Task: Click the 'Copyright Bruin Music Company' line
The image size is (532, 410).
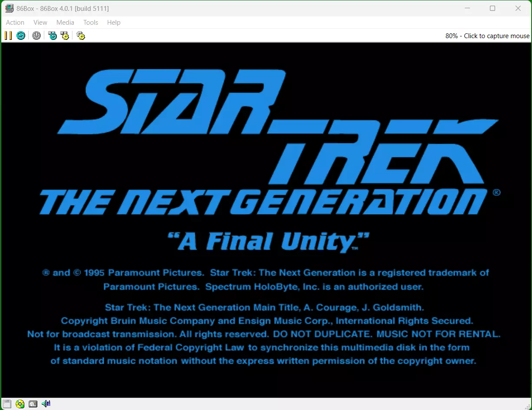Action: pyautogui.click(x=267, y=321)
